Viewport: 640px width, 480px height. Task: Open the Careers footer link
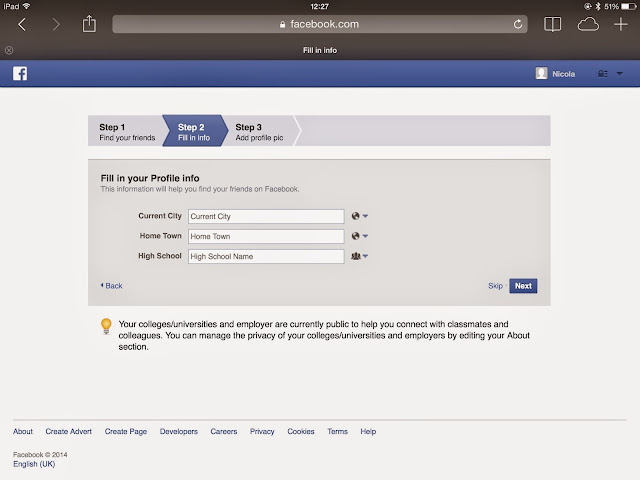[x=224, y=431]
